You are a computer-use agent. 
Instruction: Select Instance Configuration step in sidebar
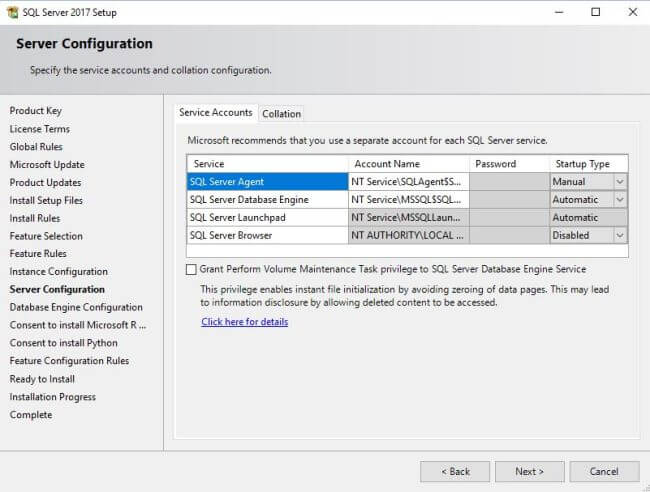(59, 271)
